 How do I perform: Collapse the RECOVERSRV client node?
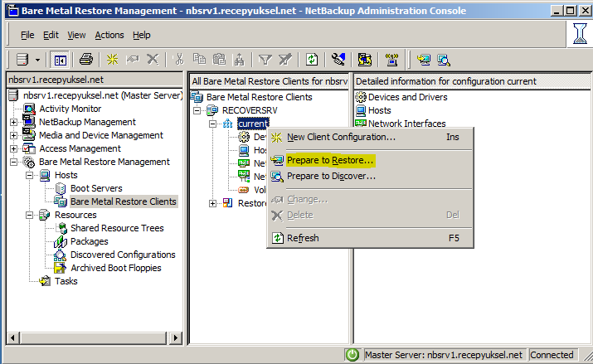pyautogui.click(x=197, y=111)
